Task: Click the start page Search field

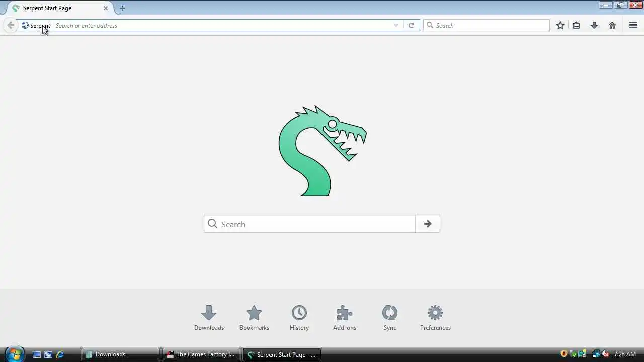Action: [309, 224]
